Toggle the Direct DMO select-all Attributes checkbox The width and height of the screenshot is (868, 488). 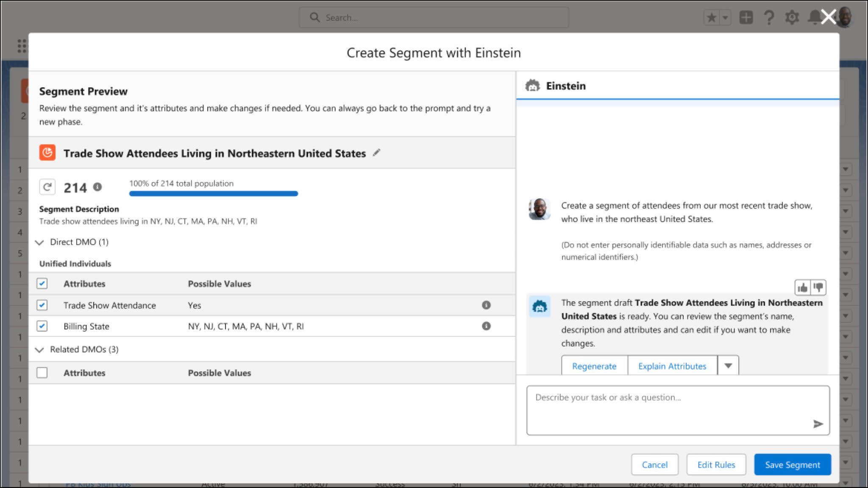(x=42, y=283)
